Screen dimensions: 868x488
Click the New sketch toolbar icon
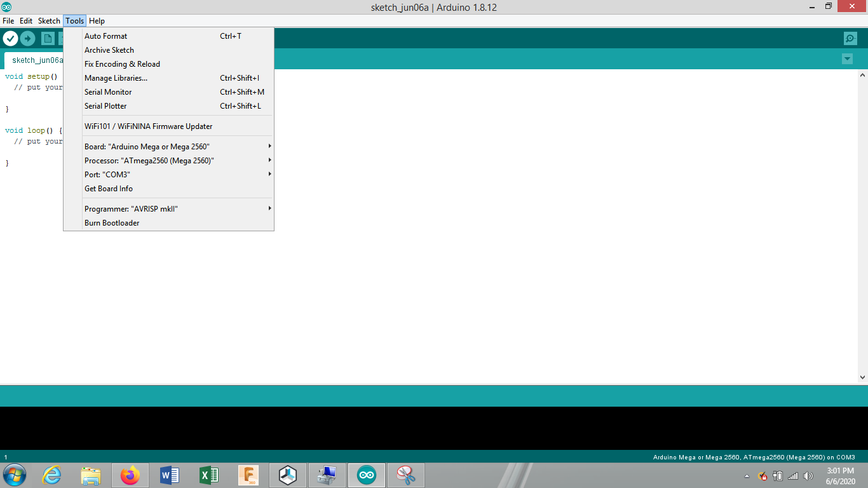48,38
